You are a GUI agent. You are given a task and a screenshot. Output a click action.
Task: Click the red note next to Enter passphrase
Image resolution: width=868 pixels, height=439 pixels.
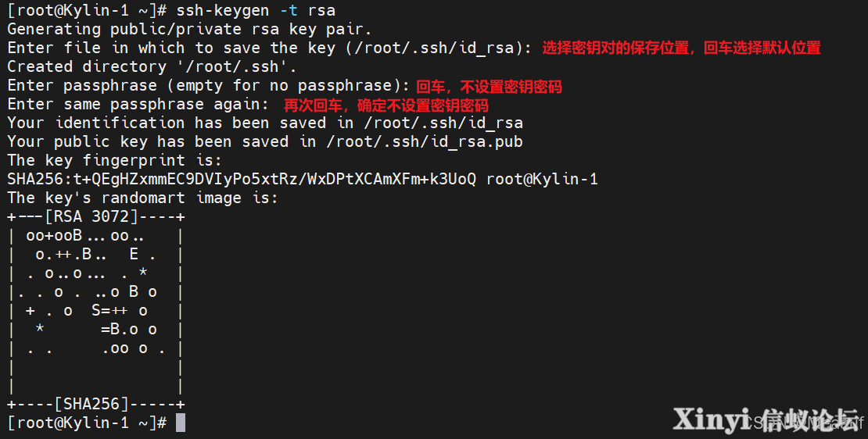(x=489, y=86)
